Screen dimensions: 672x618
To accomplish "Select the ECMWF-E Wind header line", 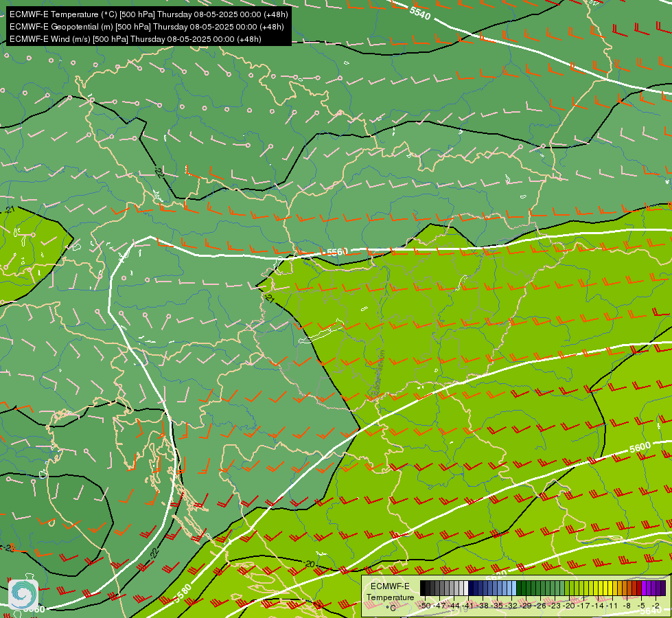I will coord(135,39).
